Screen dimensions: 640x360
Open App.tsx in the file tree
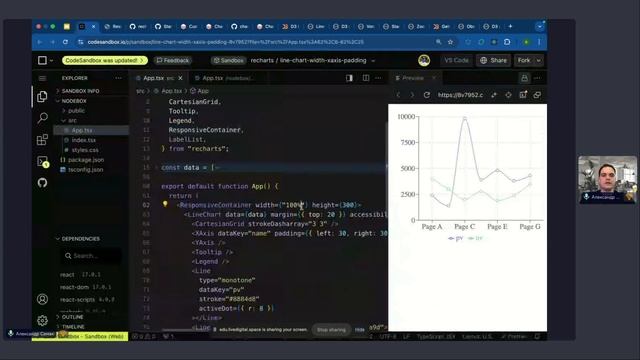(x=82, y=130)
